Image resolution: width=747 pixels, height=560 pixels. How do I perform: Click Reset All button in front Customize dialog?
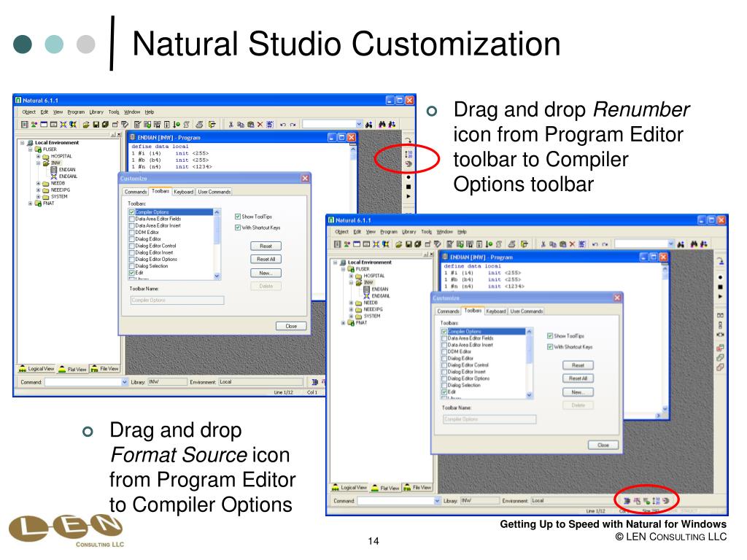pyautogui.click(x=578, y=378)
